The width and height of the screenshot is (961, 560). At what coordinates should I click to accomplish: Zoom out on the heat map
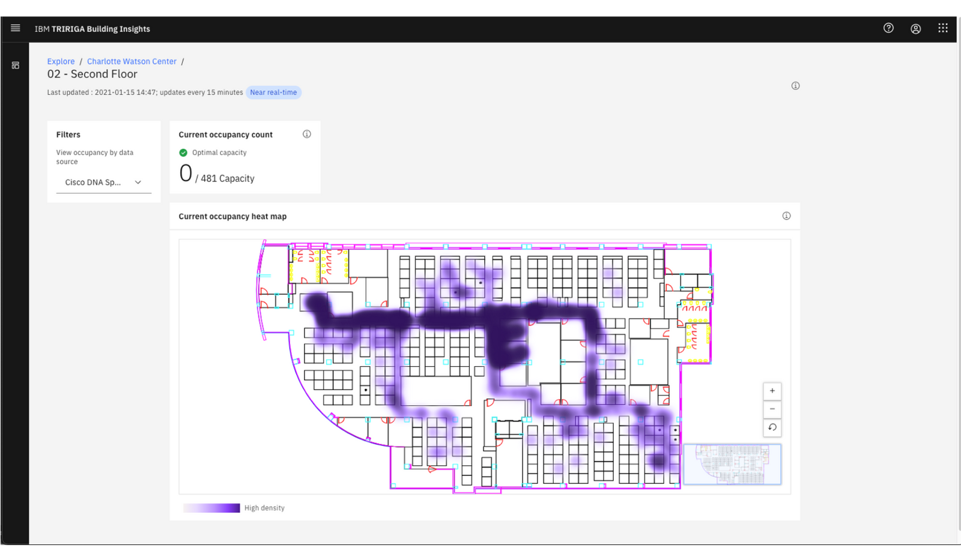(x=772, y=409)
